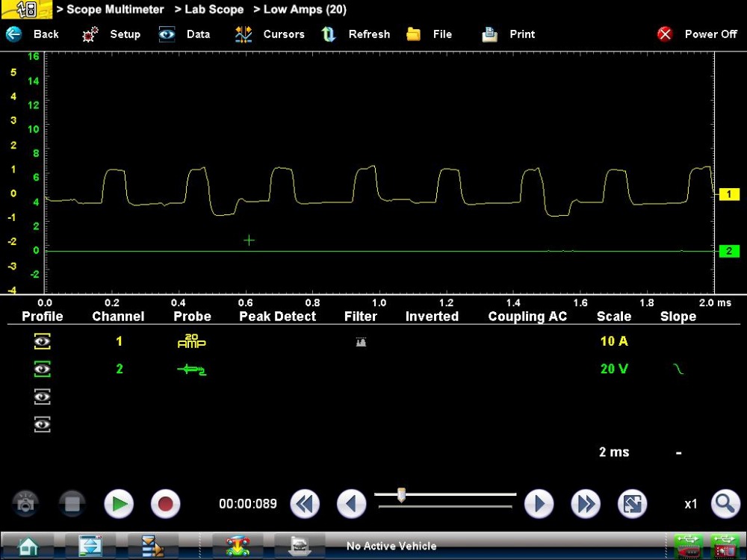Viewport: 747px width, 560px height.
Task: Step forward one frame
Action: click(x=539, y=505)
